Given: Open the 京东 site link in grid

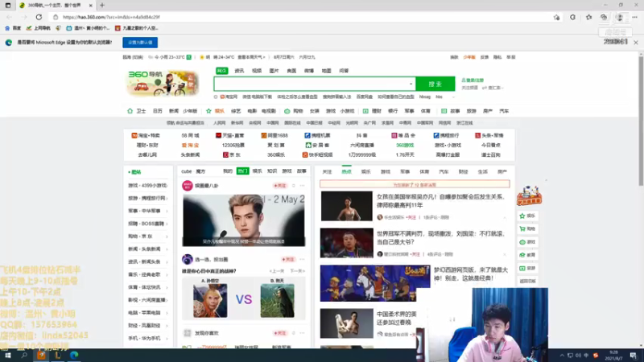Looking at the screenshot, I should [232, 155].
